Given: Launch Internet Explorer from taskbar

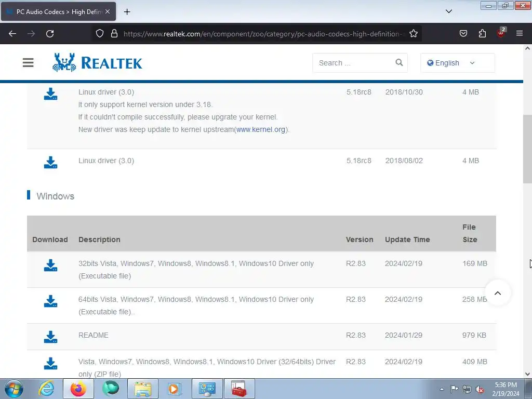Looking at the screenshot, I should pos(46,389).
